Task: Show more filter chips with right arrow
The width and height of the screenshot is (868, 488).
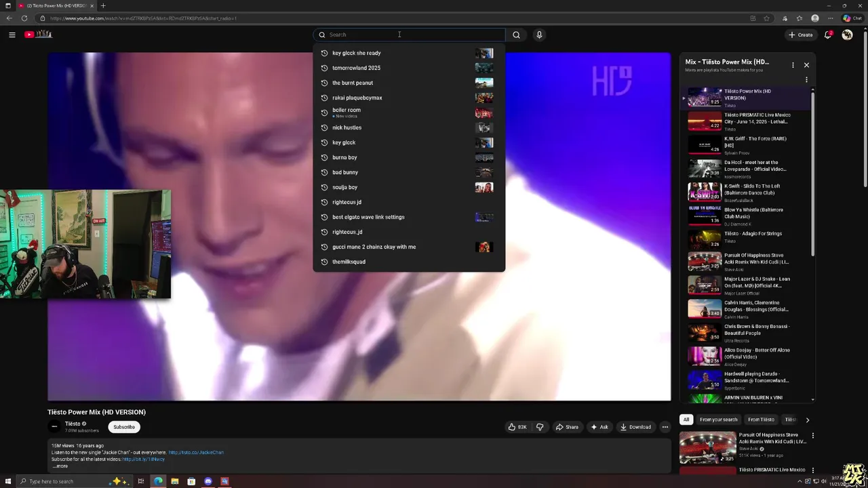Action: (807, 420)
